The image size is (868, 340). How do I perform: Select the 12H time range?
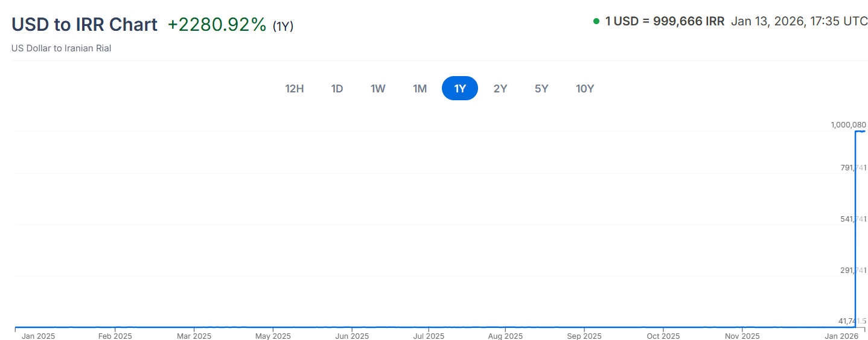(x=294, y=89)
